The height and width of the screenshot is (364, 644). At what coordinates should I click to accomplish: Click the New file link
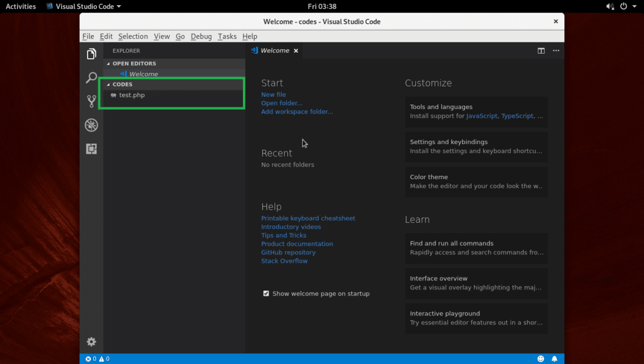[x=273, y=94]
